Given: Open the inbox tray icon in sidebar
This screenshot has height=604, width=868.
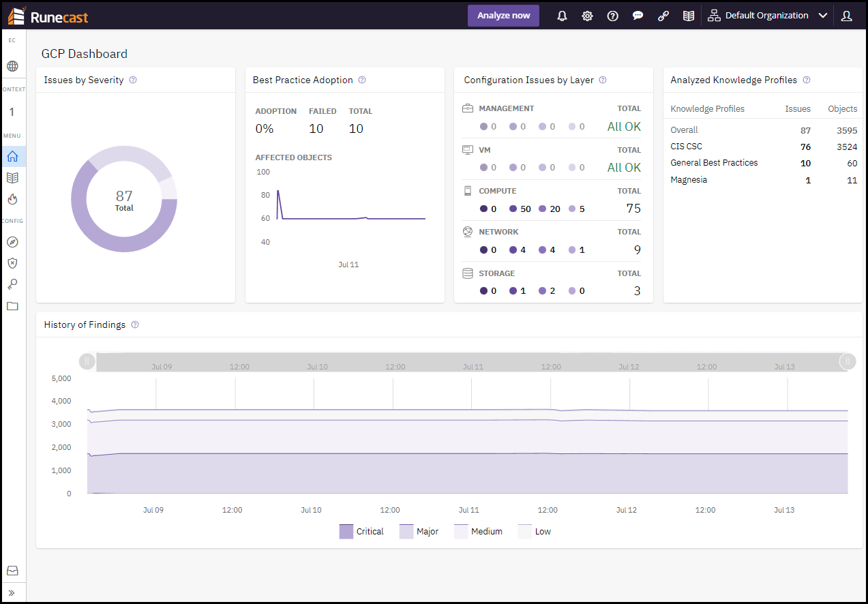Looking at the screenshot, I should [x=12, y=571].
